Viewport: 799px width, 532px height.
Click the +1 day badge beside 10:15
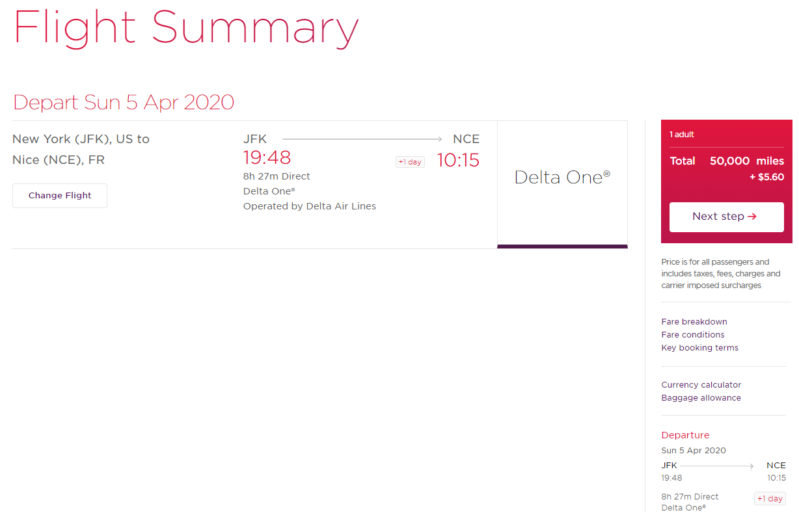pyautogui.click(x=410, y=162)
